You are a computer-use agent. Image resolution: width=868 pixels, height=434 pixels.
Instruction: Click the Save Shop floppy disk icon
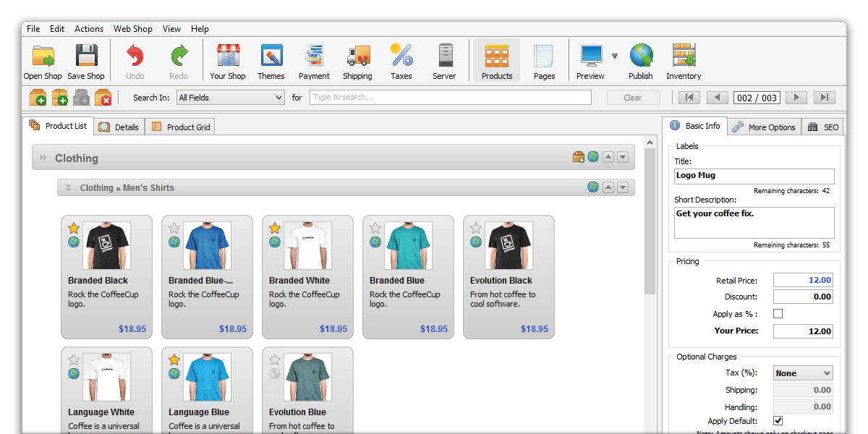[x=86, y=56]
